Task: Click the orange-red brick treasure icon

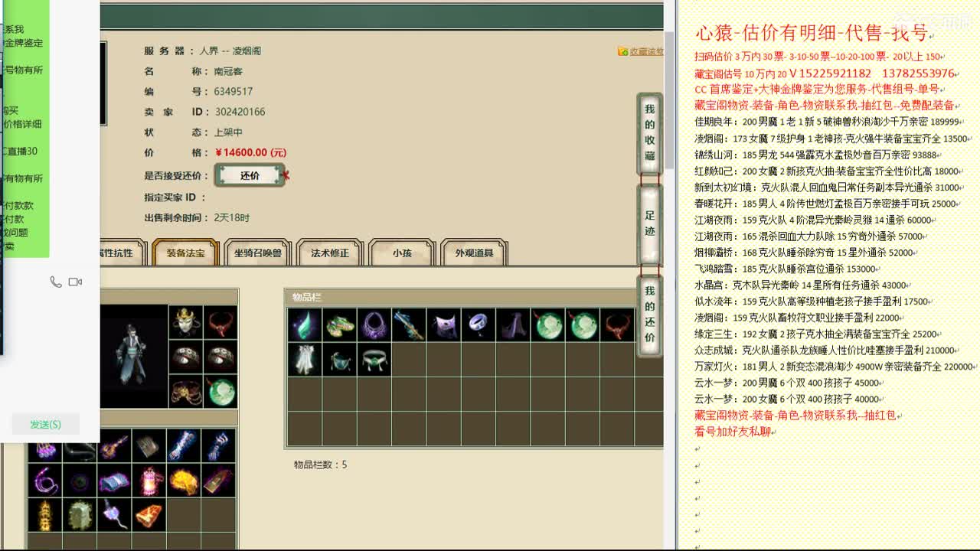Action: click(x=149, y=515)
